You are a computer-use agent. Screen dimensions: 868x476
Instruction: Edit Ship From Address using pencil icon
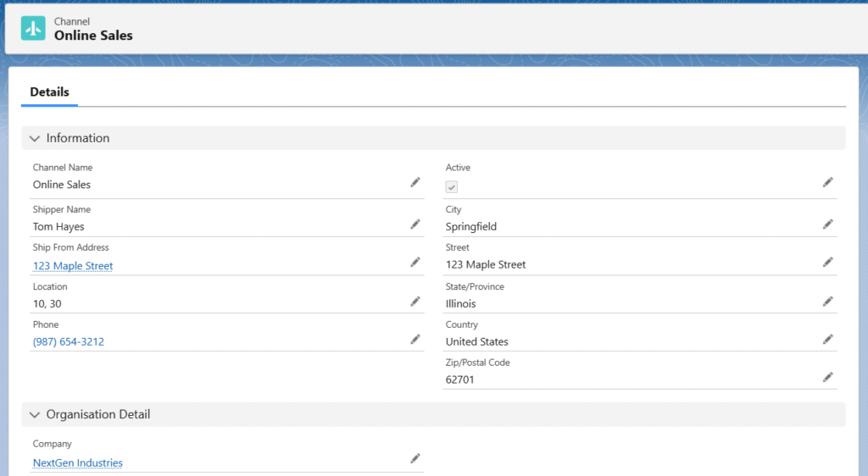tap(415, 263)
